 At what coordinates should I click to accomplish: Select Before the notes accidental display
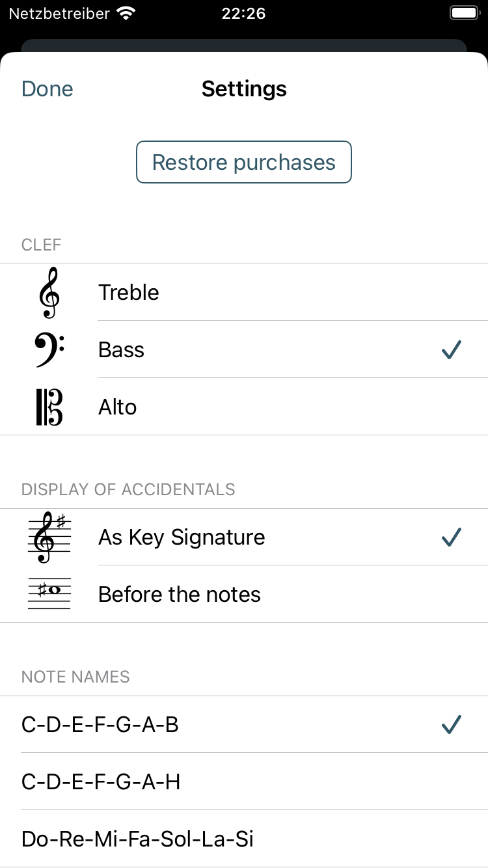click(244, 594)
